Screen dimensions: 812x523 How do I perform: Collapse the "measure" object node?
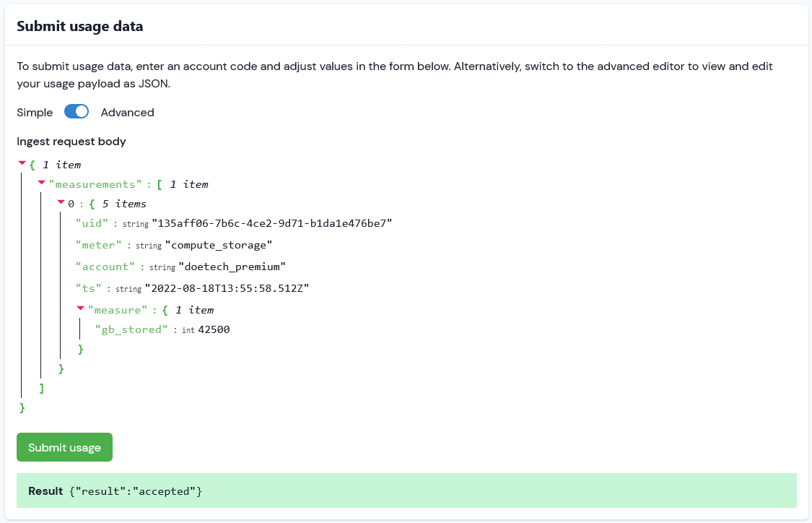(x=80, y=308)
